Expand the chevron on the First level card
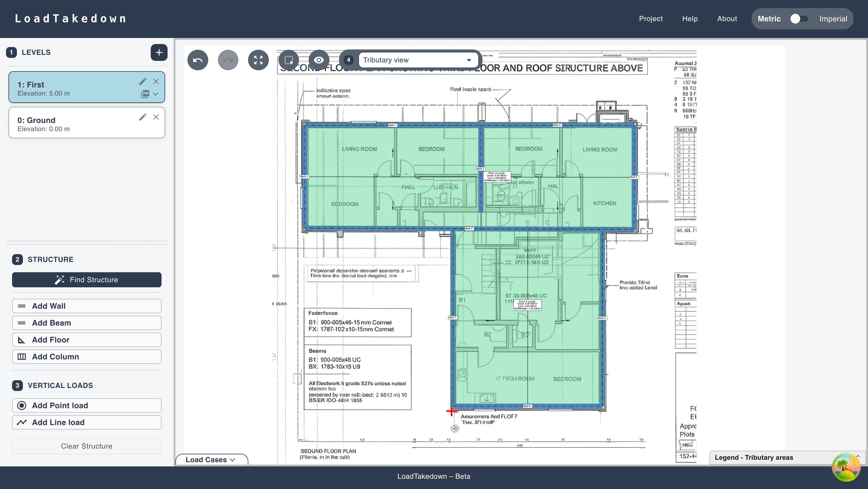Image resolution: width=868 pixels, height=489 pixels. pyautogui.click(x=156, y=94)
